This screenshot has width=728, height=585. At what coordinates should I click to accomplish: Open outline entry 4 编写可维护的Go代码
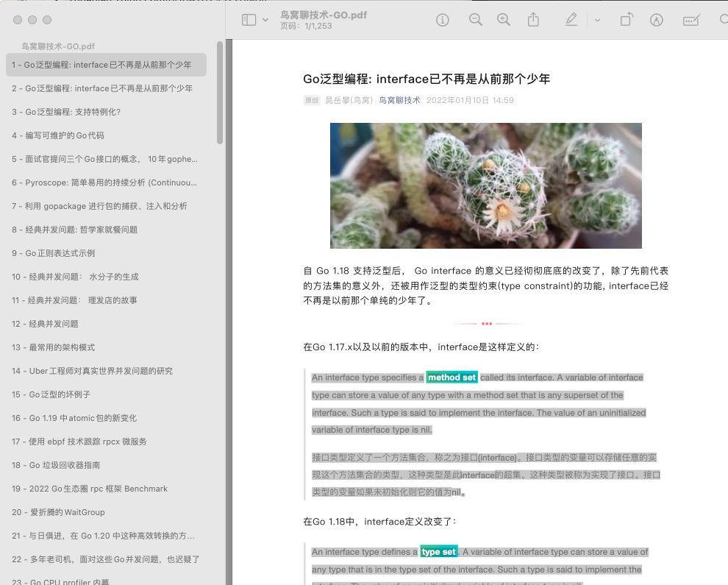point(107,135)
